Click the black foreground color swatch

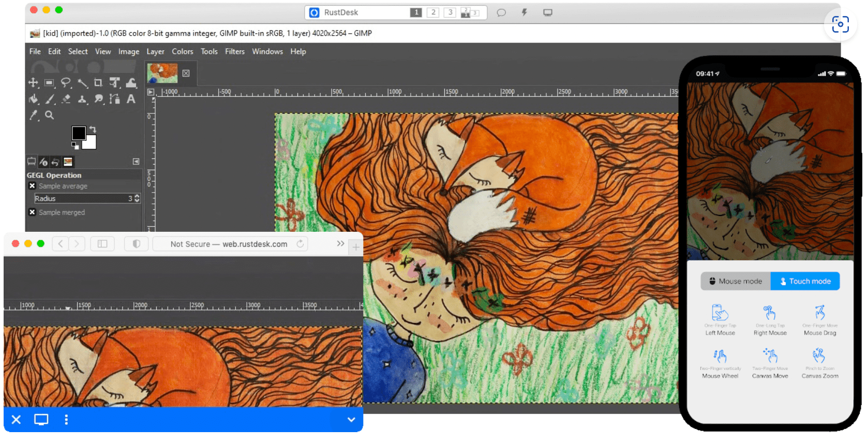coord(79,133)
